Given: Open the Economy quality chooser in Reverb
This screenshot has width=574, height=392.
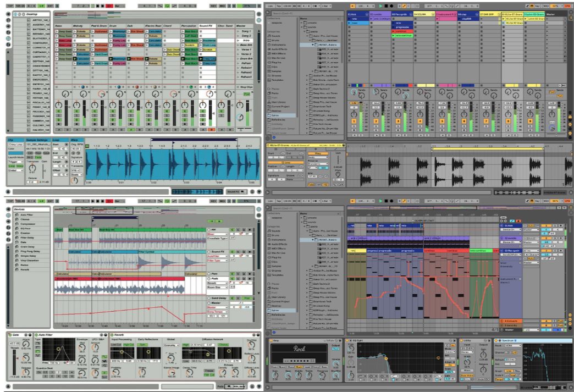Looking at the screenshot, I should (x=171, y=345).
